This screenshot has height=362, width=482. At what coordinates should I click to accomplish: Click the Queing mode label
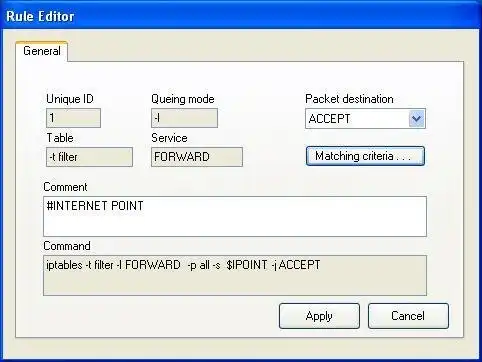tap(183, 99)
